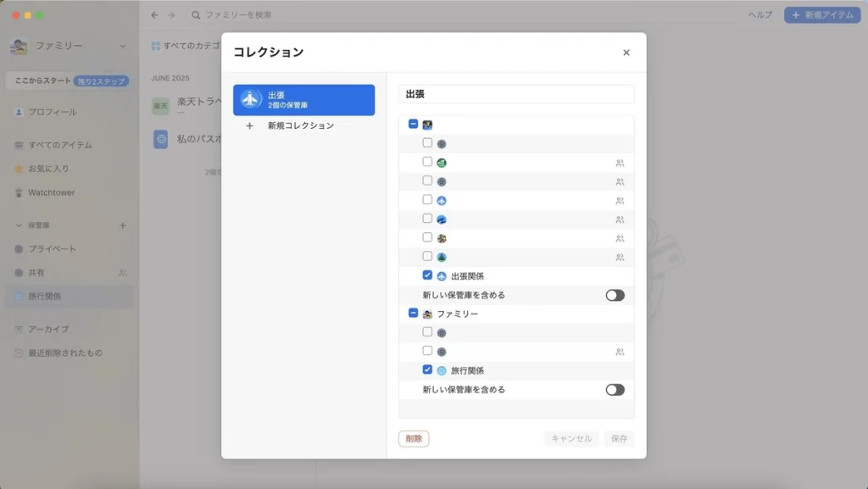Uncheck the 旅行関係 vault checkbox
The image size is (868, 489).
click(x=427, y=370)
